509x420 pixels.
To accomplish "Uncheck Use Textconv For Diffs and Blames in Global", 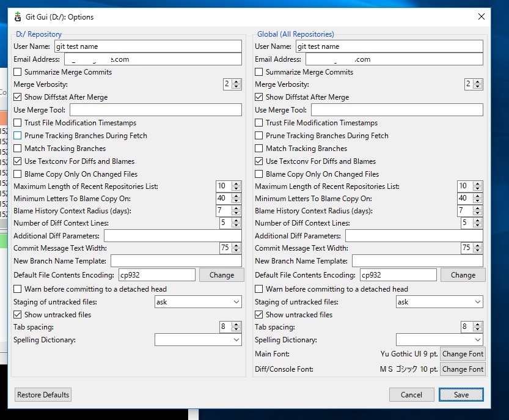I will tap(258, 161).
